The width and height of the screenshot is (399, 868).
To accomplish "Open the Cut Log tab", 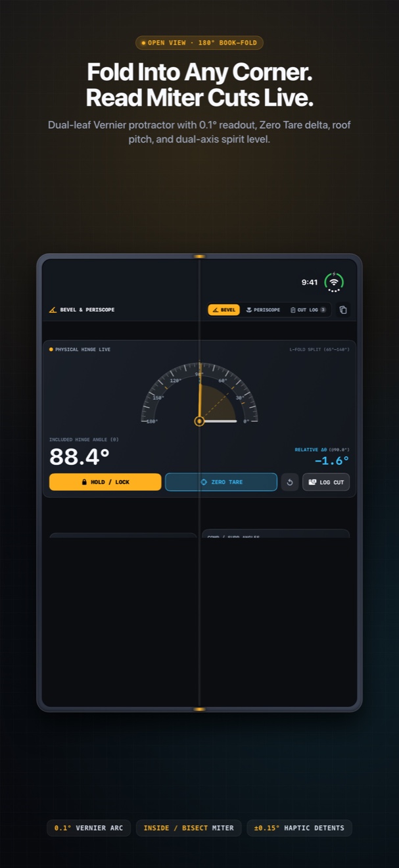I will (308, 310).
